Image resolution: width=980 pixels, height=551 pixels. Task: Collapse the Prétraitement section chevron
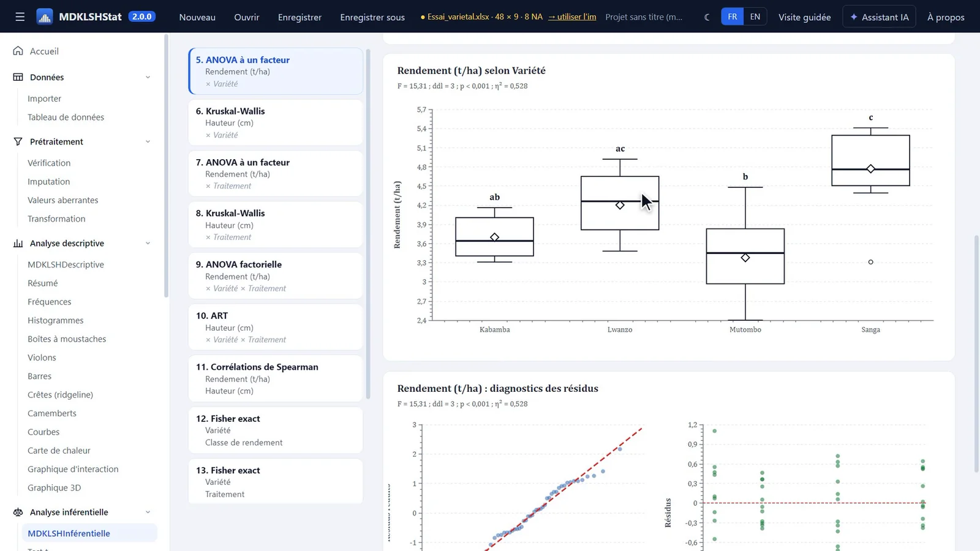(x=148, y=141)
